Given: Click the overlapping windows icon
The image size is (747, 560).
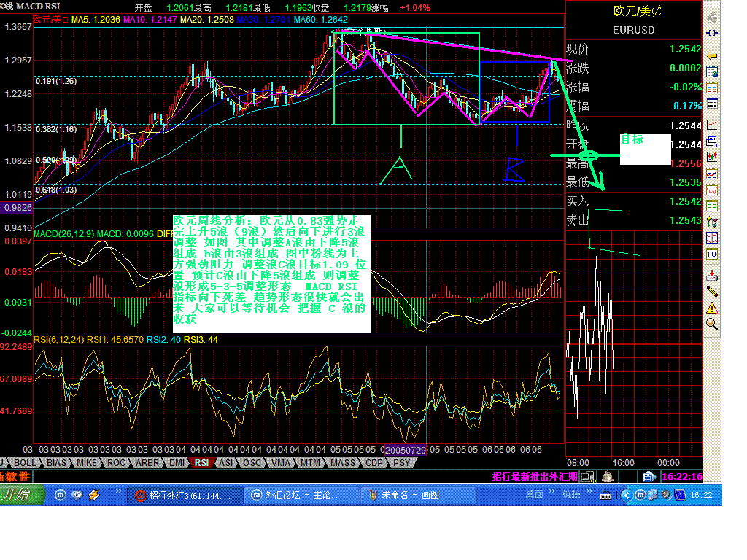Looking at the screenshot, I should click(x=712, y=141).
